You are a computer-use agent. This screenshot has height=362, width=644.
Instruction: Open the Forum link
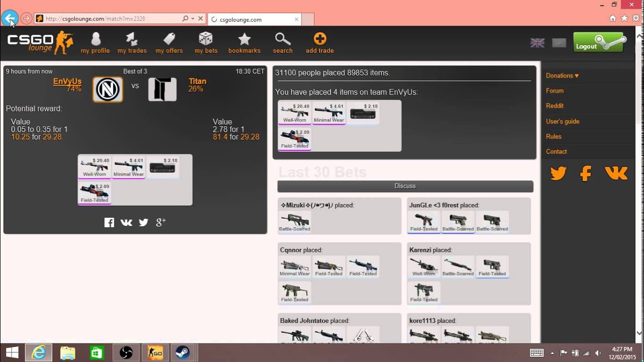(554, 90)
